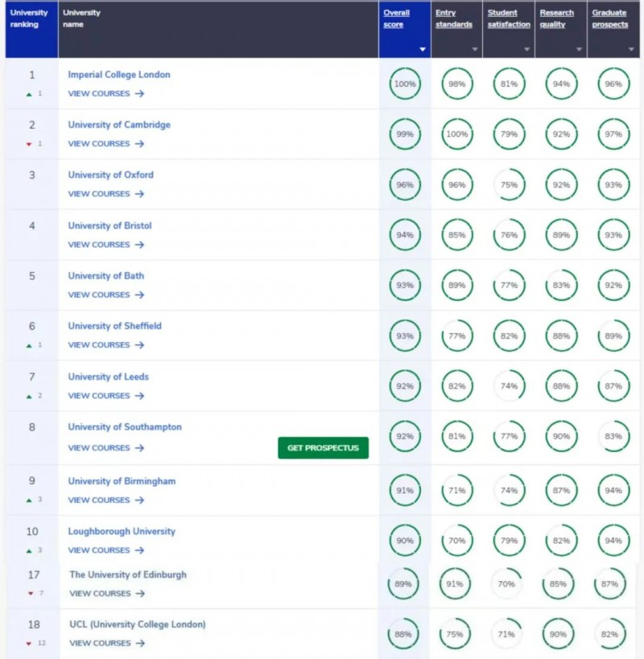Click arrow icon beside Southampton's View Courses

click(140, 448)
